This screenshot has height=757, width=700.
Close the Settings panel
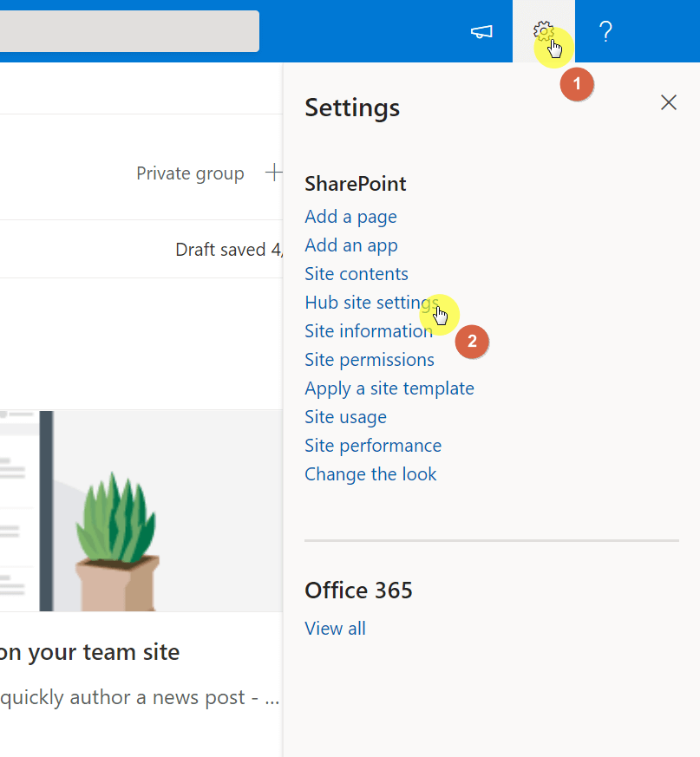point(669,102)
